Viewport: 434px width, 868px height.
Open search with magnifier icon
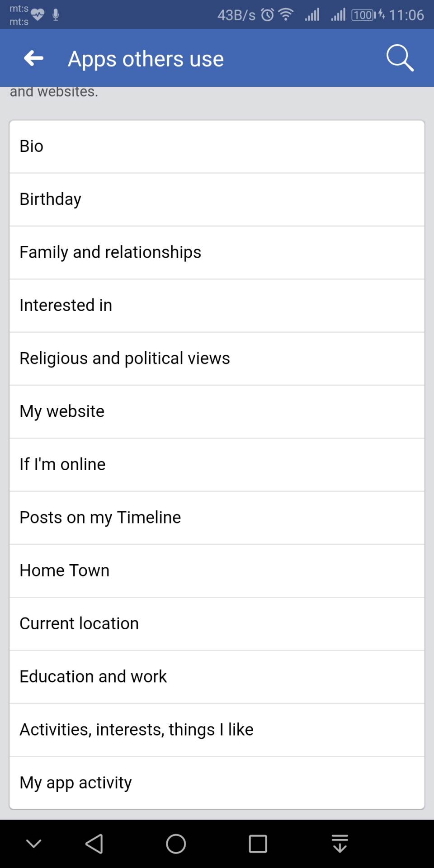click(400, 58)
